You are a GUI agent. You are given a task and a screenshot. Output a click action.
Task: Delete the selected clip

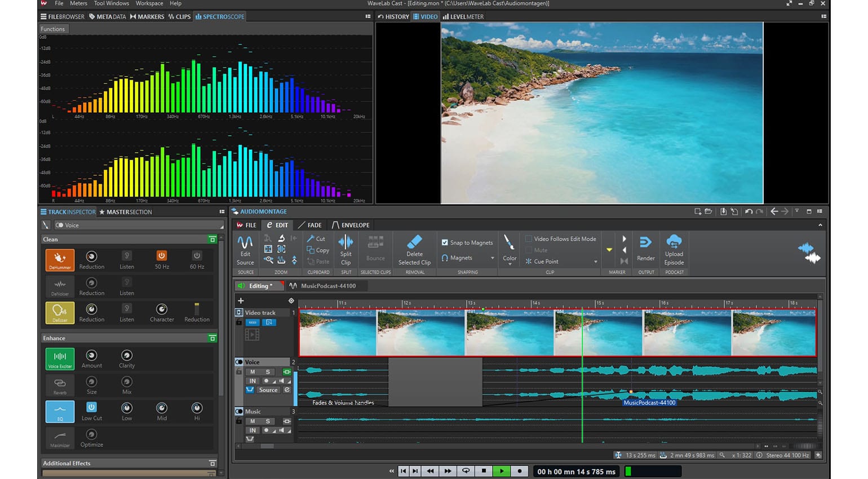pos(414,250)
